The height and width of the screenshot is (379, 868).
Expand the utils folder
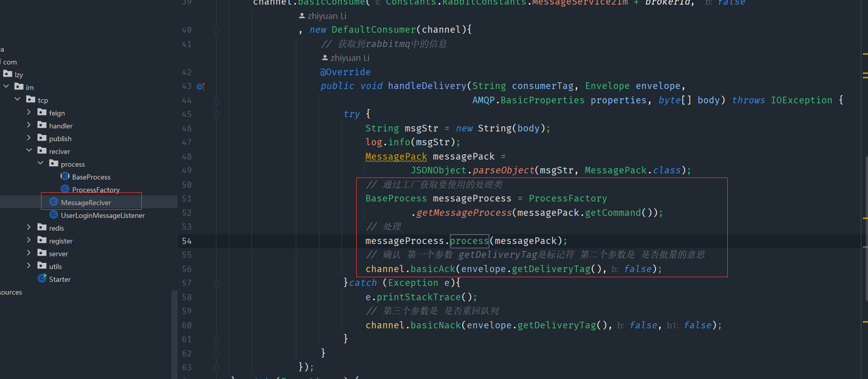(x=29, y=265)
